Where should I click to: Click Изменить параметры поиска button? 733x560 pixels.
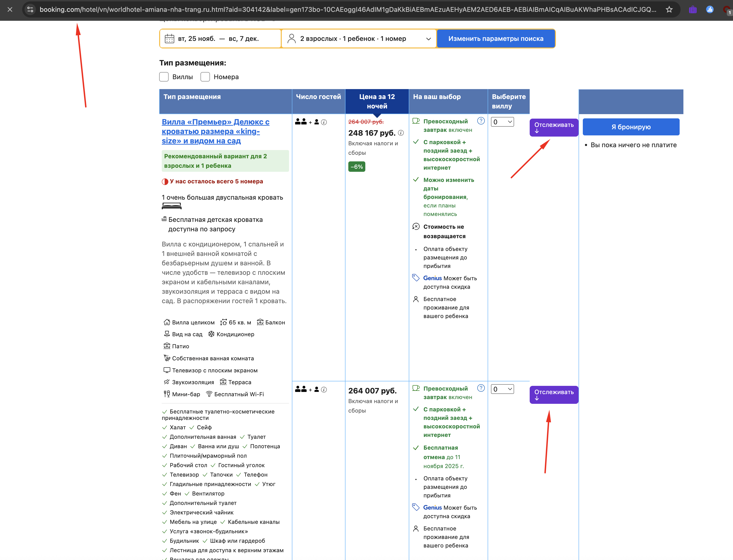[496, 39]
